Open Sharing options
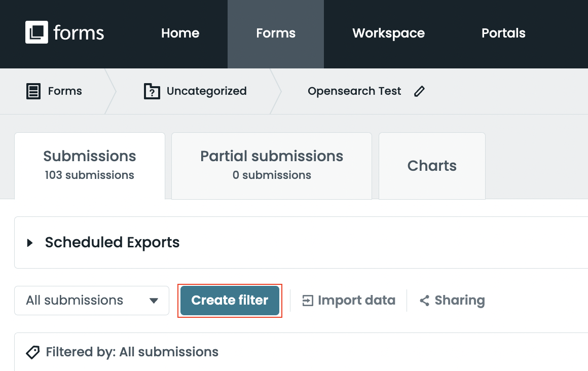The height and width of the screenshot is (371, 588). pos(451,300)
